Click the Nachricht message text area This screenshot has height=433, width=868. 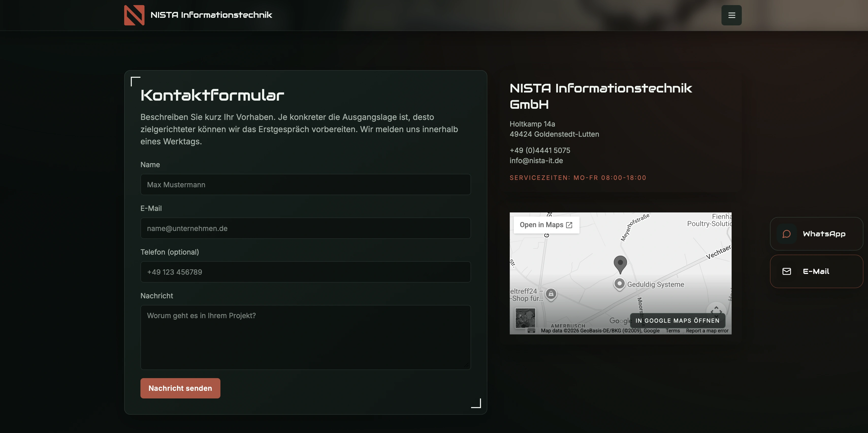(305, 337)
